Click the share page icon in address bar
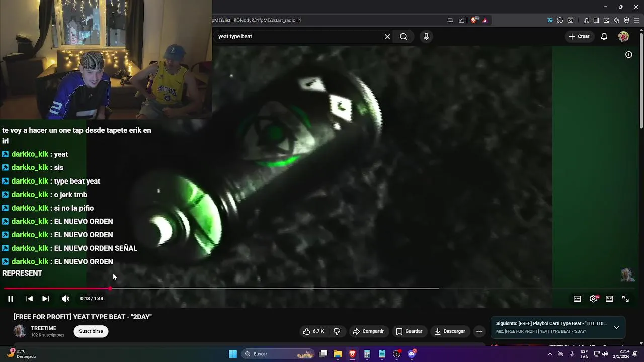The height and width of the screenshot is (362, 644). tap(461, 20)
